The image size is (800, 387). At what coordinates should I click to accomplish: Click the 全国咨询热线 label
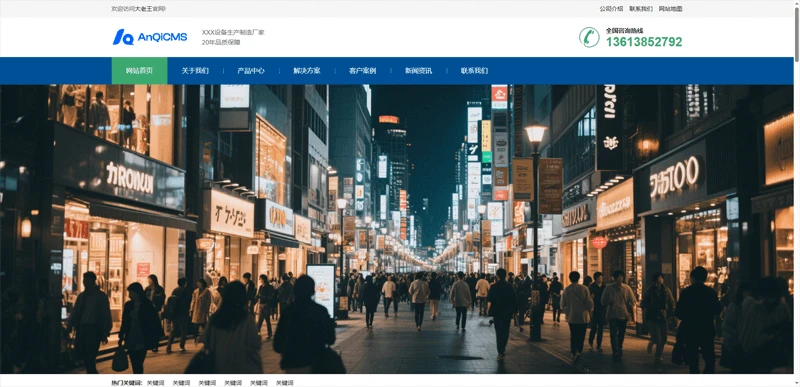pos(624,31)
